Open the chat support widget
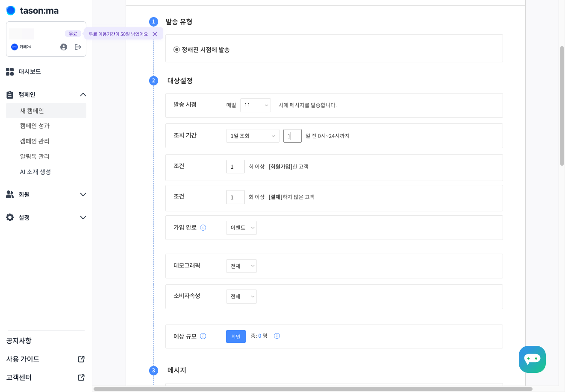Screen dimensions: 565x392 coord(532,359)
